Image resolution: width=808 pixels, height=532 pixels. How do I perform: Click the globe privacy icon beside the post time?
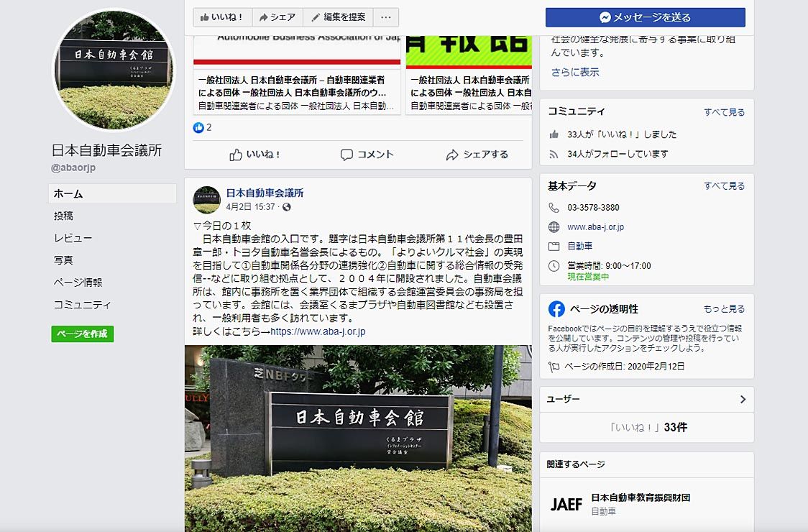pos(287,207)
